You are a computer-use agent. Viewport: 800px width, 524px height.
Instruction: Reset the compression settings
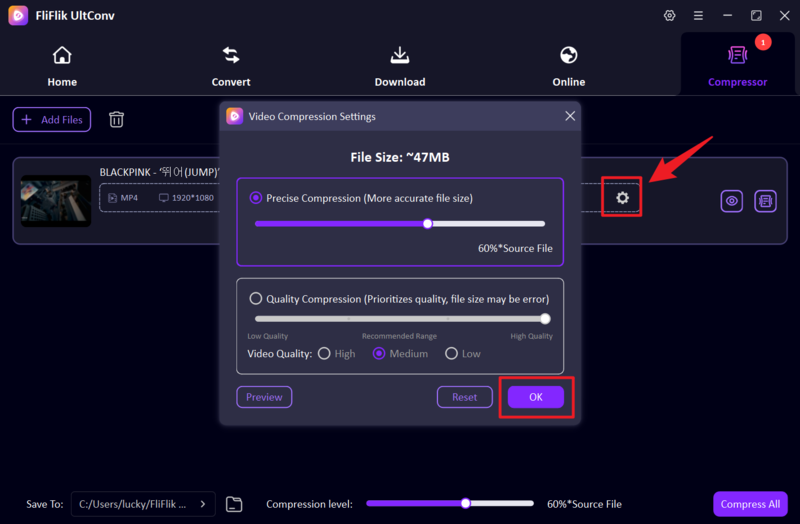(x=464, y=397)
